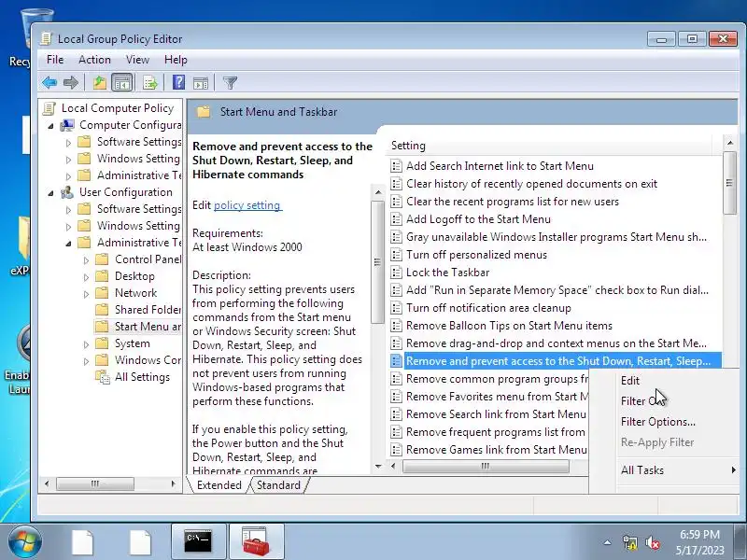The width and height of the screenshot is (747, 560).
Task: Collapse the Computer Configuration node
Action: point(51,126)
